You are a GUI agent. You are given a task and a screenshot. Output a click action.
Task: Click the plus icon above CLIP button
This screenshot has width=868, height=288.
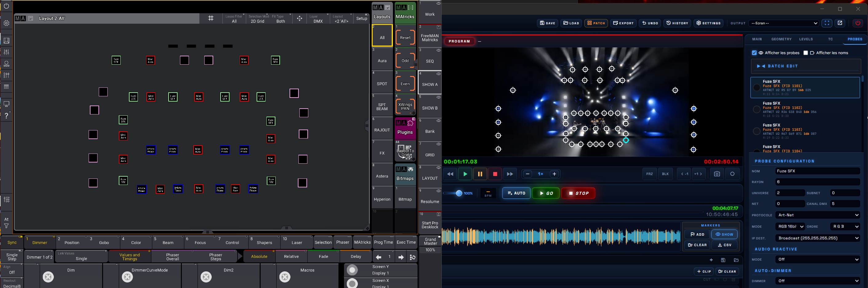pyautogui.click(x=711, y=260)
